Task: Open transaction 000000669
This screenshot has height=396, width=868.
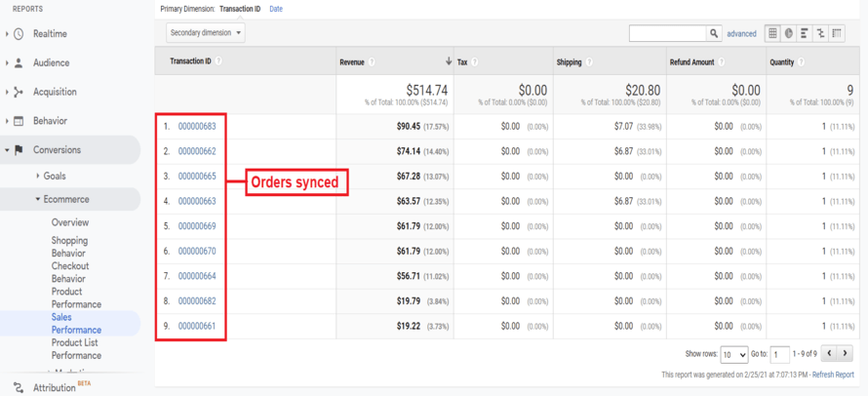Action: [x=197, y=226]
